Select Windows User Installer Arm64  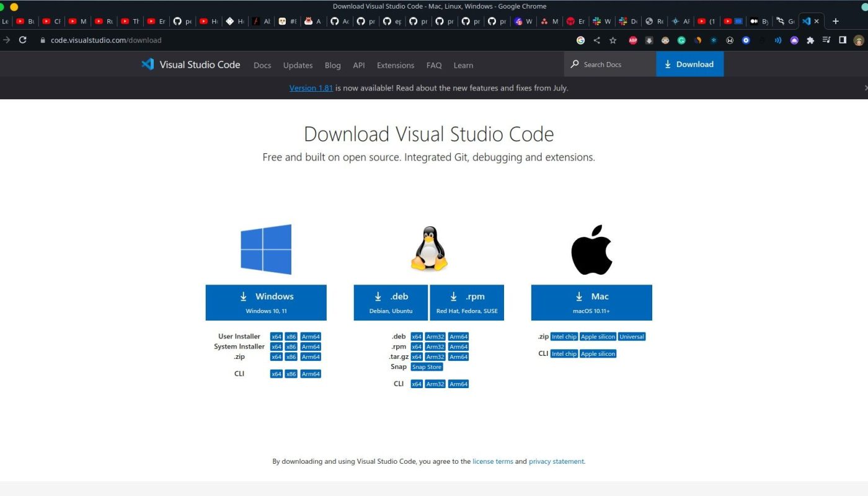[311, 337]
